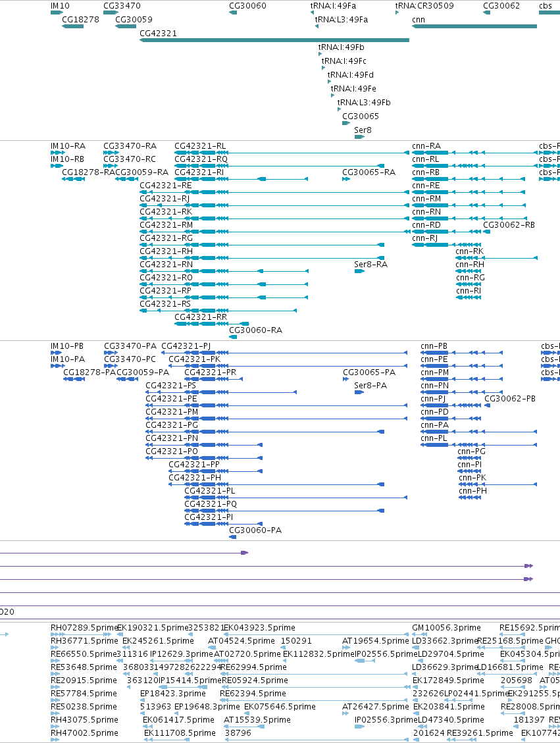This screenshot has height=743, width=560.
Task: Select the CG30060-PA protein label
Action: point(255,530)
